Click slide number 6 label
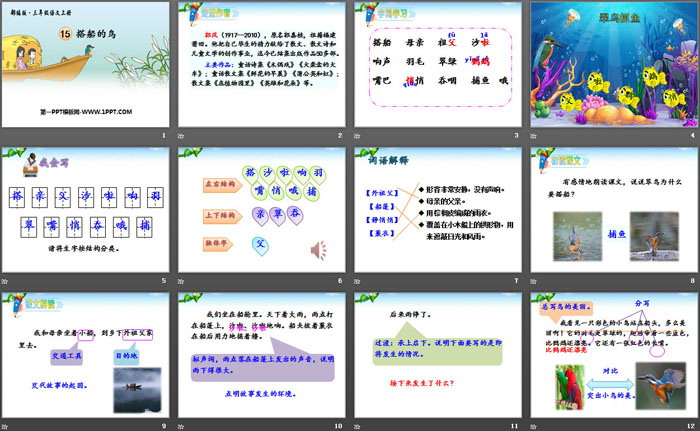This screenshot has height=431, width=700. 340,281
